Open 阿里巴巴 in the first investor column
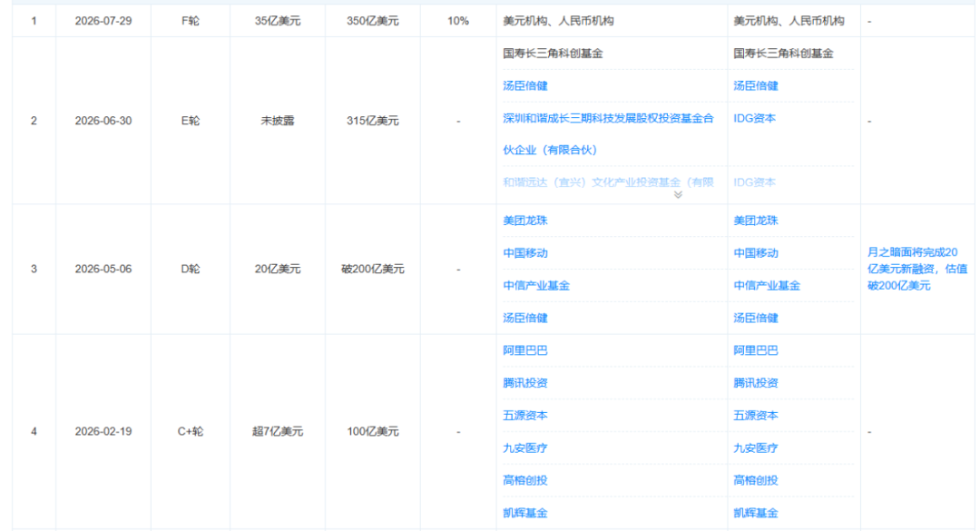The width and height of the screenshot is (980, 531). [x=525, y=350]
